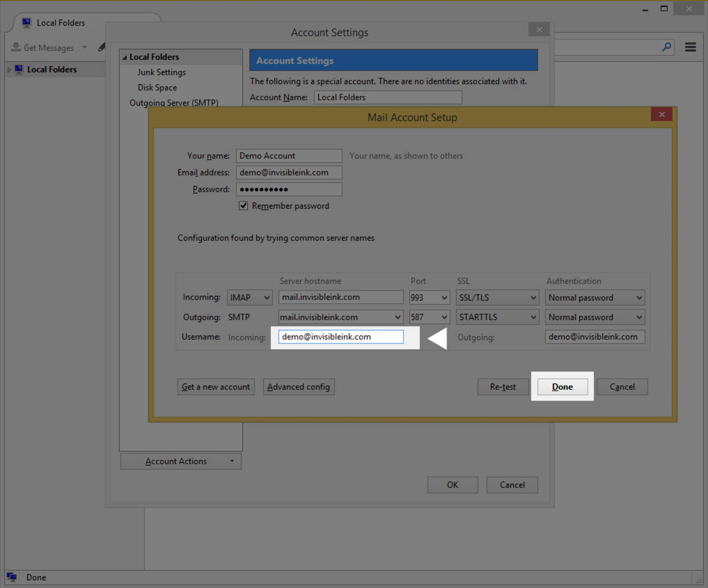
Task: Click the Account Name field
Action: (388, 97)
